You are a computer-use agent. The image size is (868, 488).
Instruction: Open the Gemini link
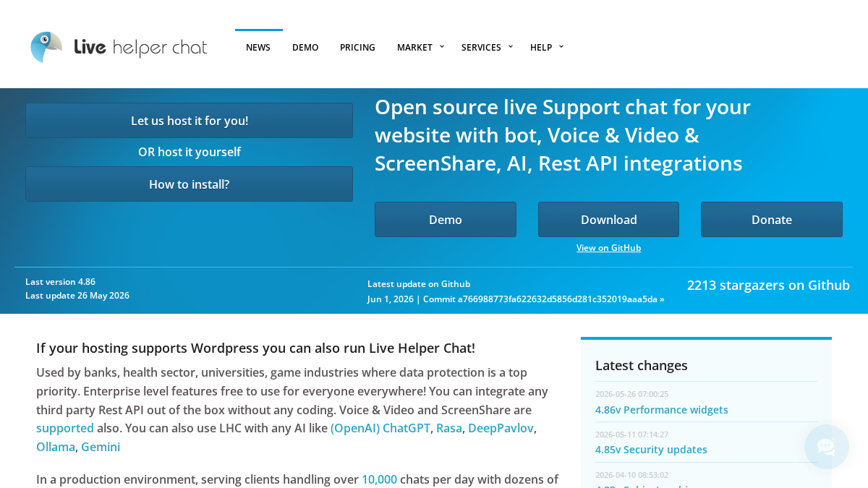click(101, 447)
